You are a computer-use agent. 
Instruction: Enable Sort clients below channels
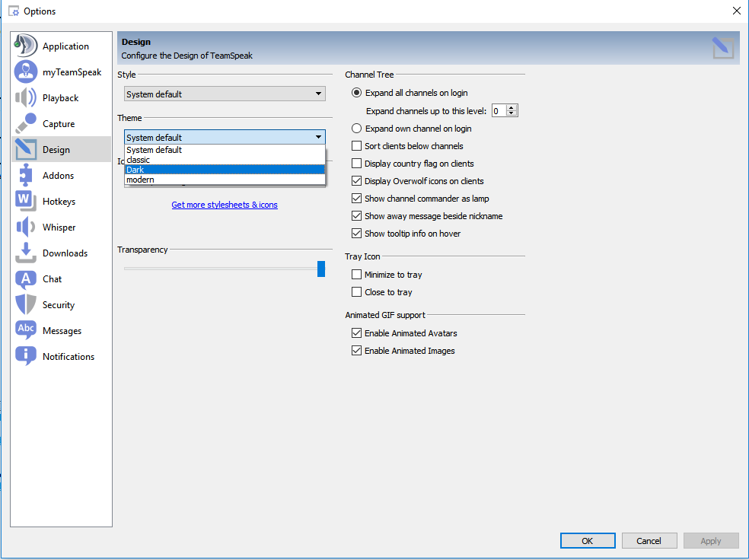[x=356, y=145]
